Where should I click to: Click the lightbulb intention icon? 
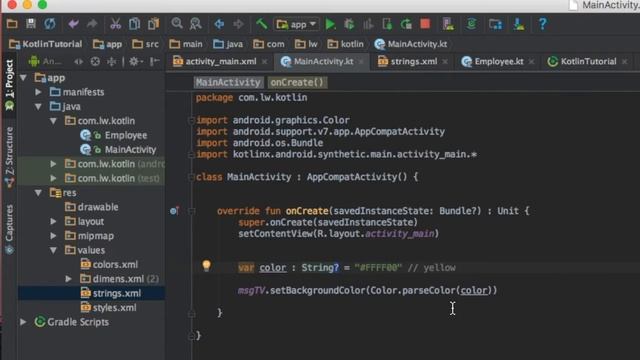point(207,266)
